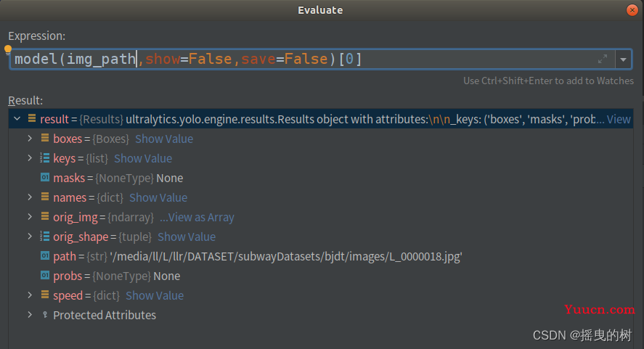Expand the orig_img ndarray node

pos(30,217)
